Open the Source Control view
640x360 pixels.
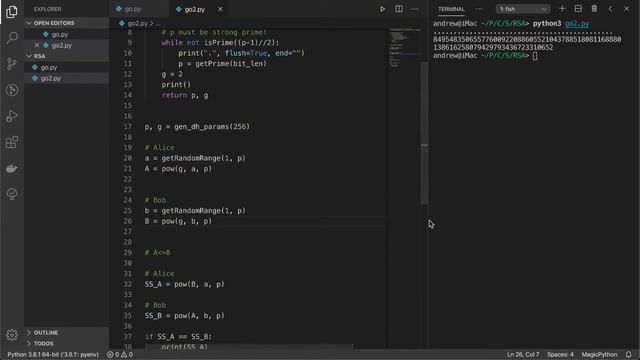[x=12, y=64]
